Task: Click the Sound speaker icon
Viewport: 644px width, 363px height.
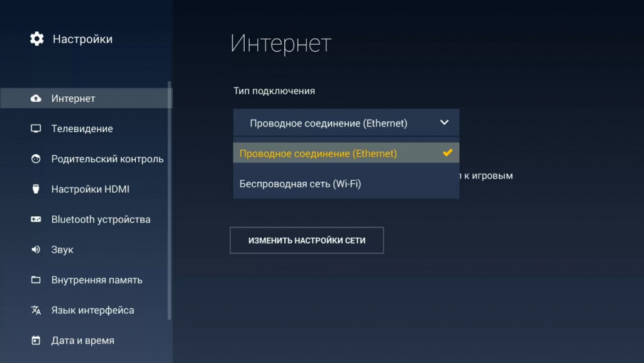Action: click(x=36, y=250)
